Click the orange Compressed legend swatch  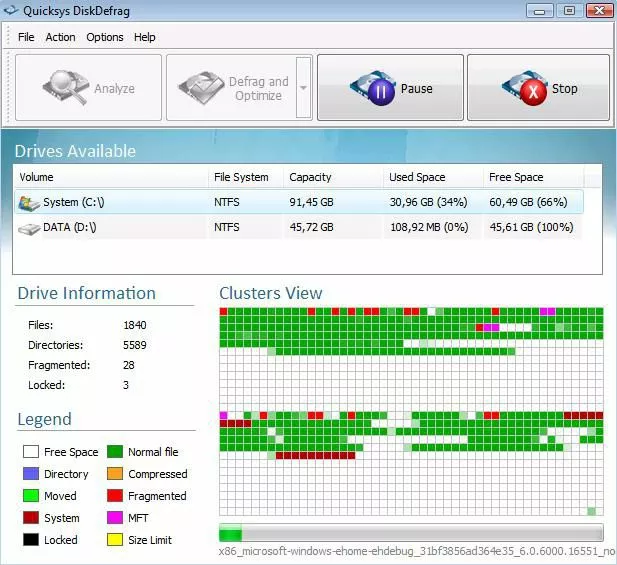[115, 474]
